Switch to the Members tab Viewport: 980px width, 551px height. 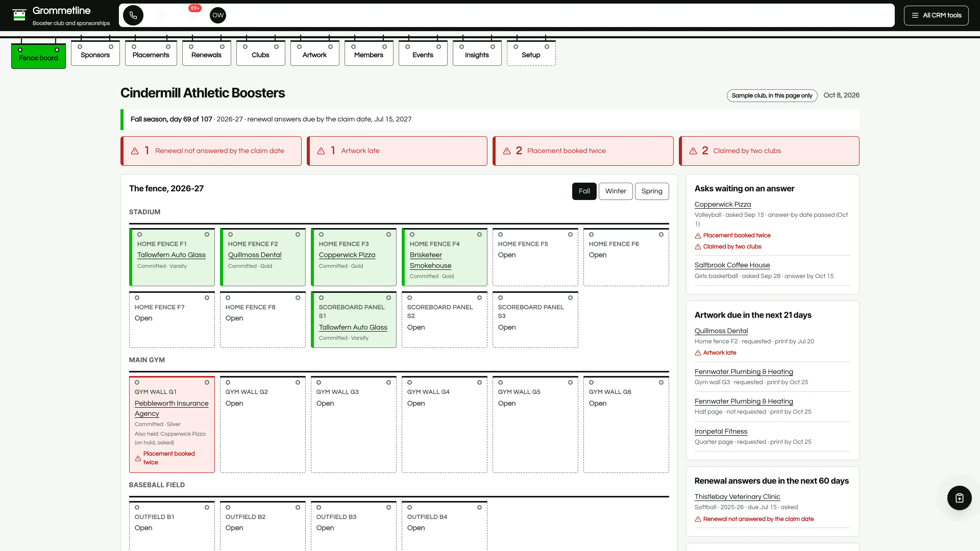coord(369,53)
